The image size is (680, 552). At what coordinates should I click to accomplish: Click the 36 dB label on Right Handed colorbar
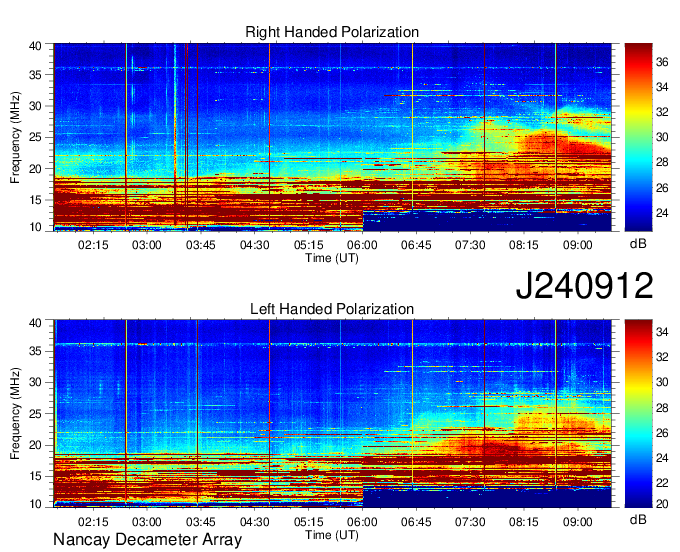662,62
